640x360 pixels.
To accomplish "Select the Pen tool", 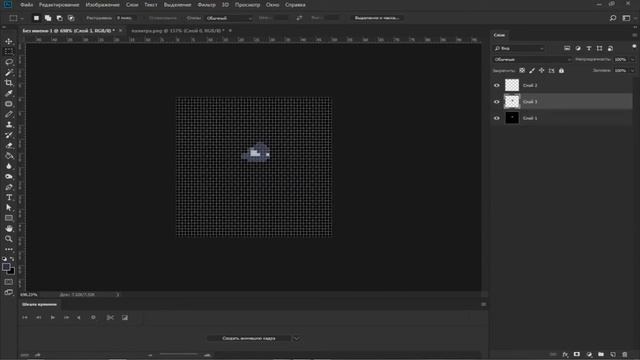I will click(x=9, y=187).
